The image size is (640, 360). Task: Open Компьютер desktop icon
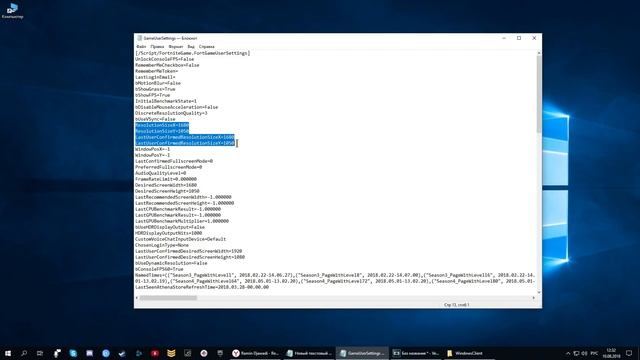point(12,11)
